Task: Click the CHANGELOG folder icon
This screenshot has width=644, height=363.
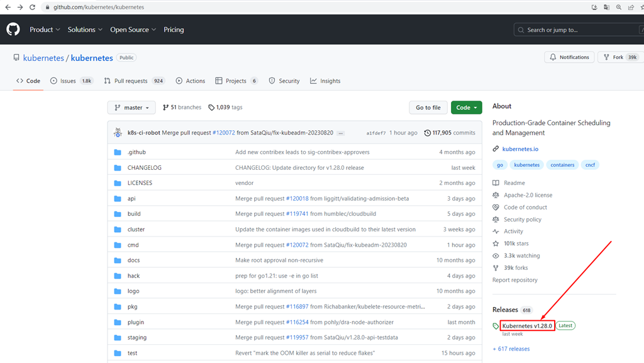Action: coord(118,167)
